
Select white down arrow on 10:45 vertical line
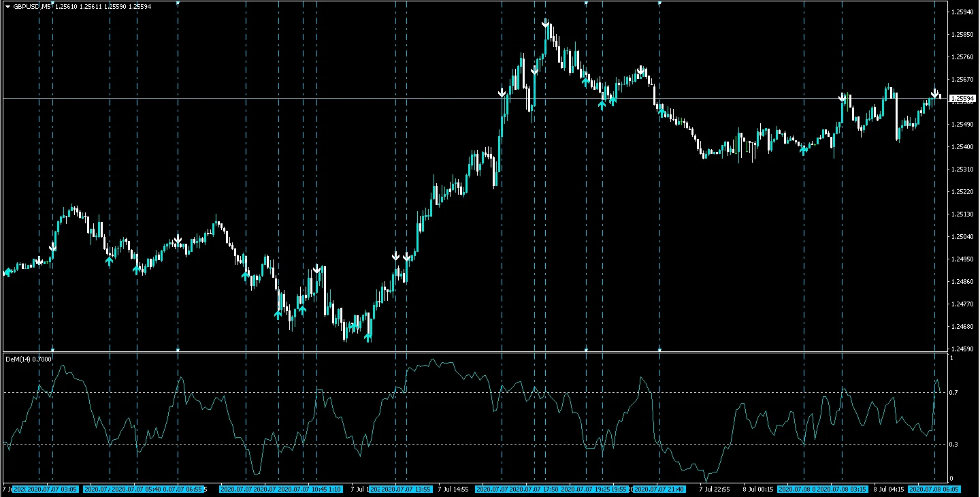[x=317, y=269]
